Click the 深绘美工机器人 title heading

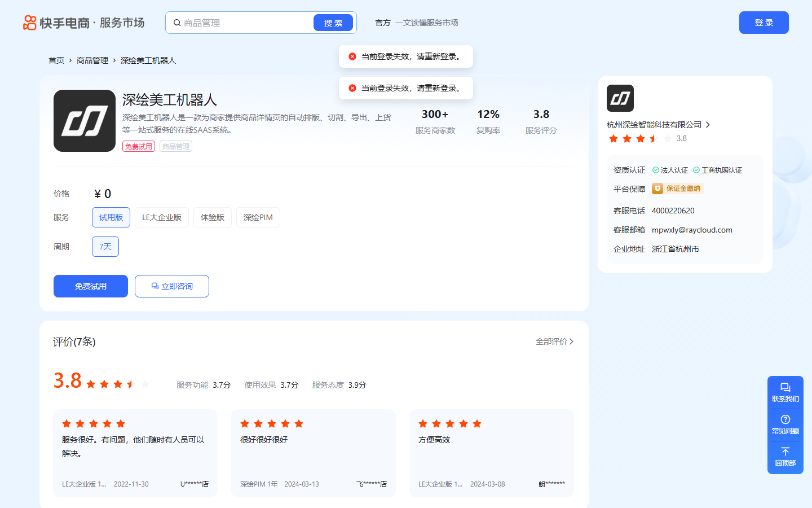pos(170,100)
